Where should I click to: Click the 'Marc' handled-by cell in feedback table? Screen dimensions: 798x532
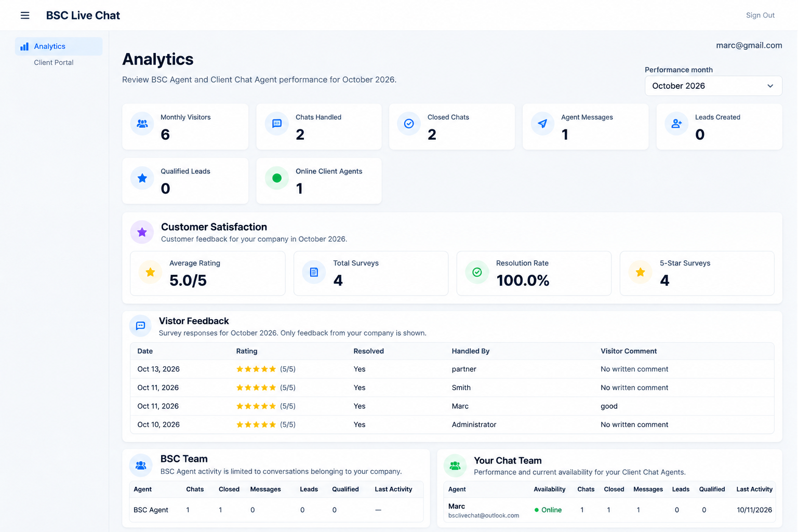tap(460, 406)
